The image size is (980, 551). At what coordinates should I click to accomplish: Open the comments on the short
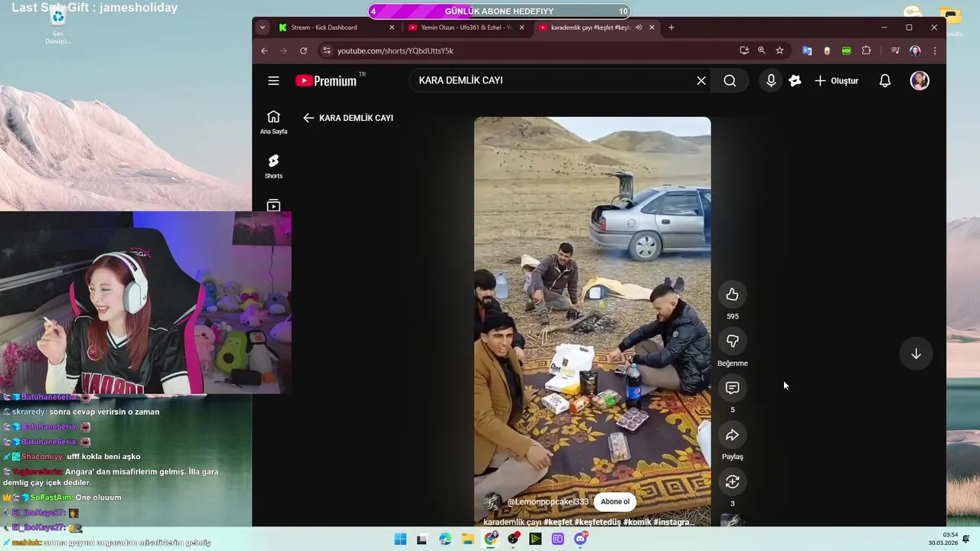[732, 388]
